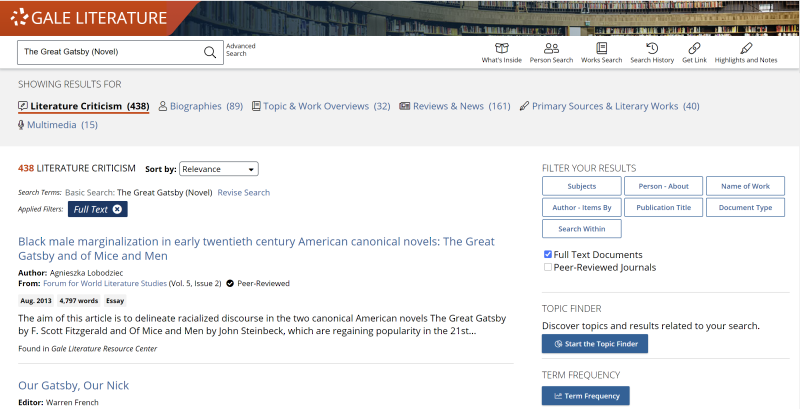
Task: Click the 4,797 words tag
Action: click(79, 301)
